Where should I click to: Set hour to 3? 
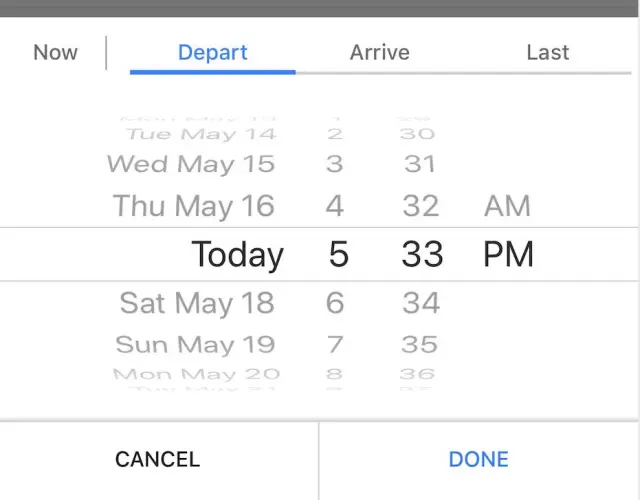[335, 163]
